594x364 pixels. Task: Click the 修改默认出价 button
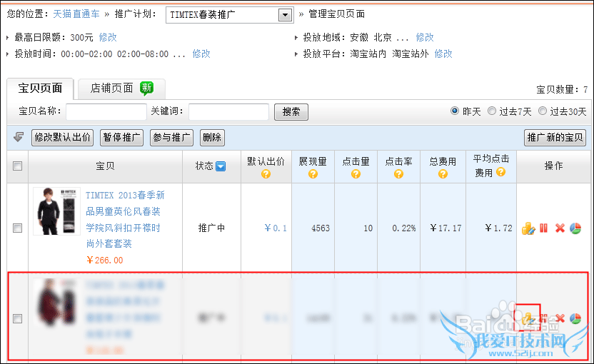tap(63, 138)
